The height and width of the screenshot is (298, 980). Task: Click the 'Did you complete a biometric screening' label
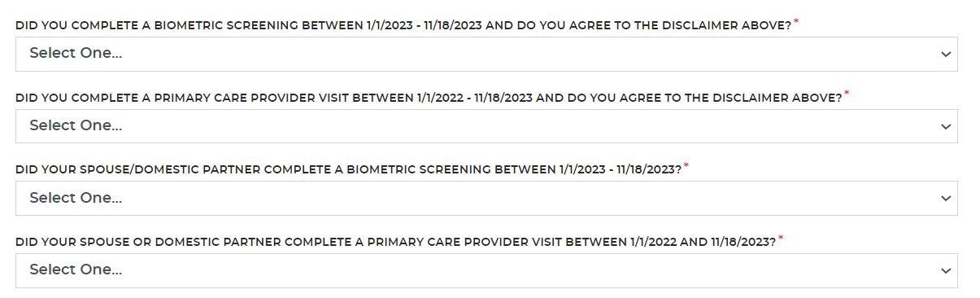403,26
